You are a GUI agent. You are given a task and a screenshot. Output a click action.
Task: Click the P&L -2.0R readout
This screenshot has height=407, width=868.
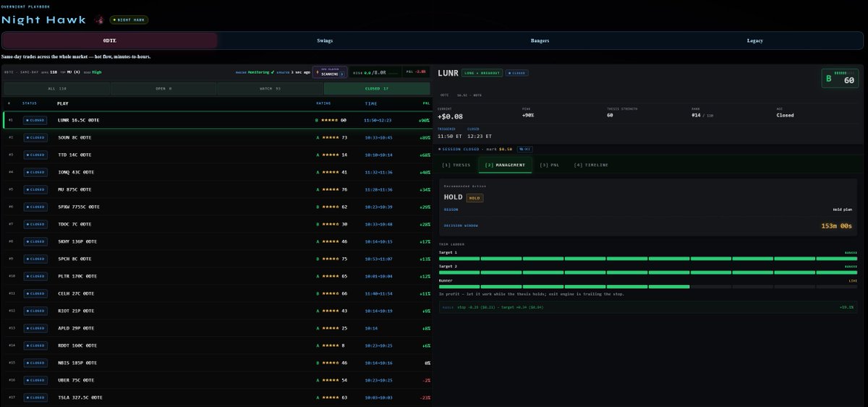point(417,72)
